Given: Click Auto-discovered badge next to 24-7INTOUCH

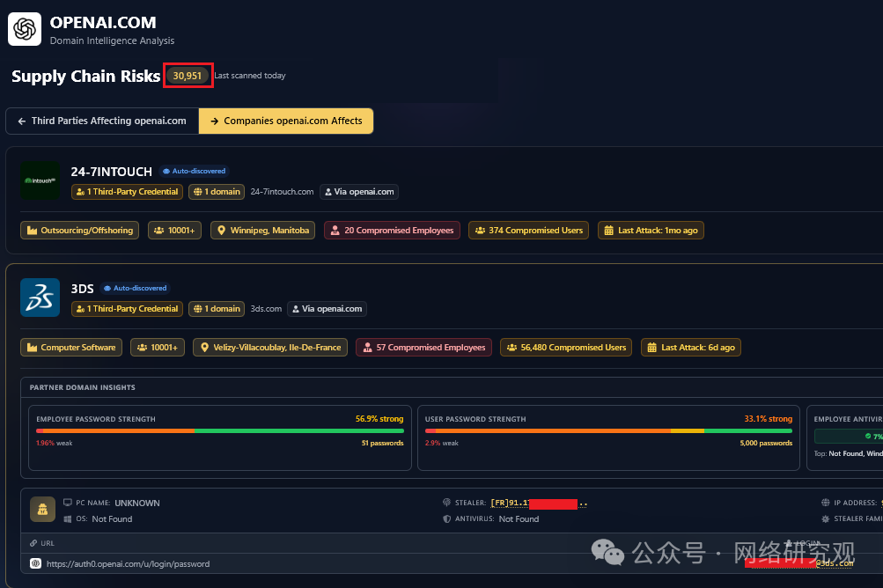Looking at the screenshot, I should coord(194,172).
